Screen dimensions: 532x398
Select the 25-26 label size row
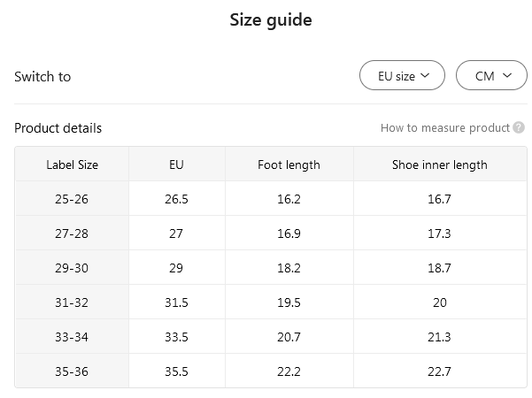coord(72,199)
